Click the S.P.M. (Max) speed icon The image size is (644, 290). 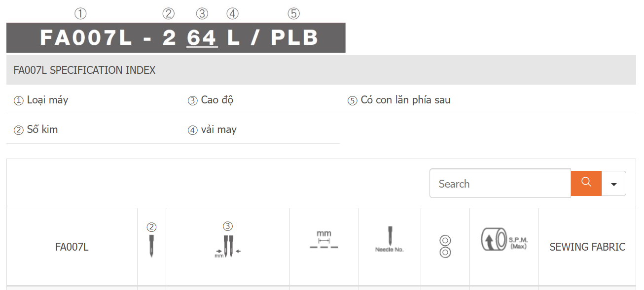click(503, 240)
